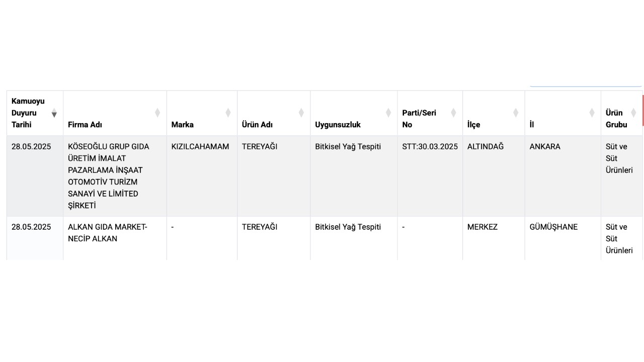Select the Firma Adı column header

[x=115, y=113]
